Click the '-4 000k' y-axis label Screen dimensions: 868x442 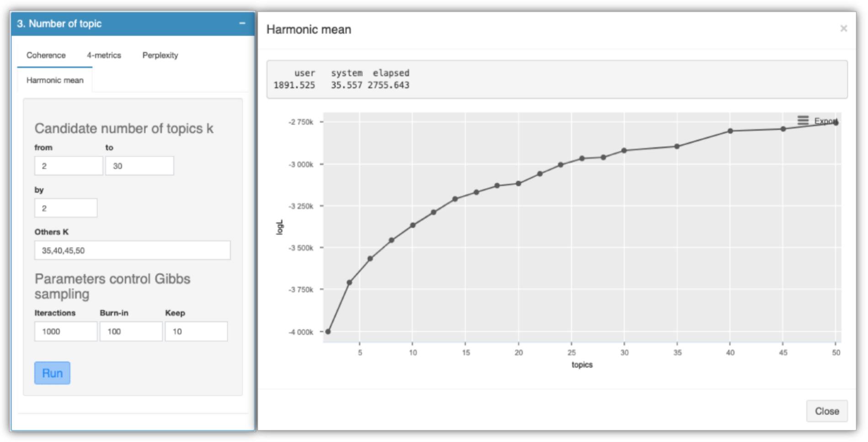301,332
